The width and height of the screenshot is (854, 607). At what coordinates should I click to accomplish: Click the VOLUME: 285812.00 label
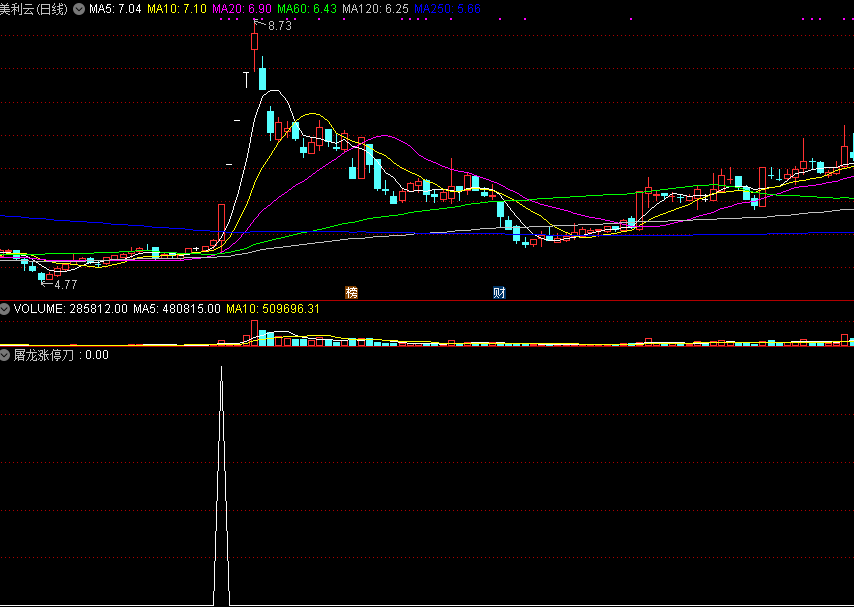click(x=70, y=309)
